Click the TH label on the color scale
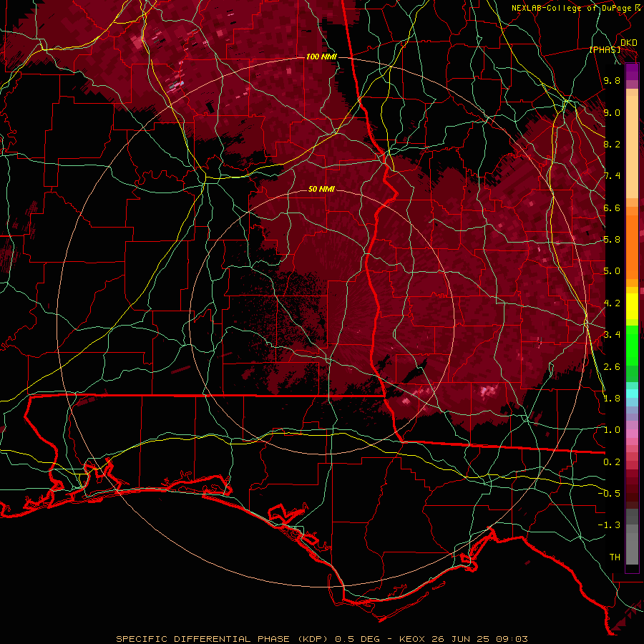The width and height of the screenshot is (644, 644). pos(615,557)
